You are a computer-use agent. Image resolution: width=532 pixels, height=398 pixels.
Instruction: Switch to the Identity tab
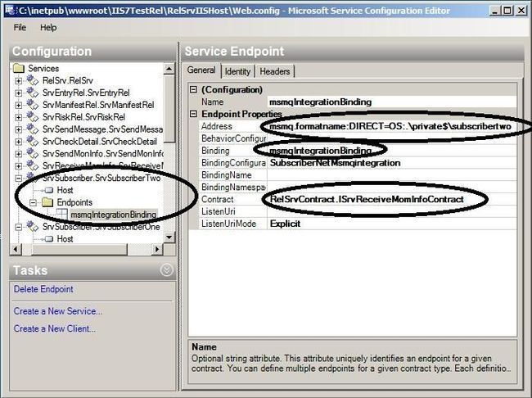click(x=237, y=71)
